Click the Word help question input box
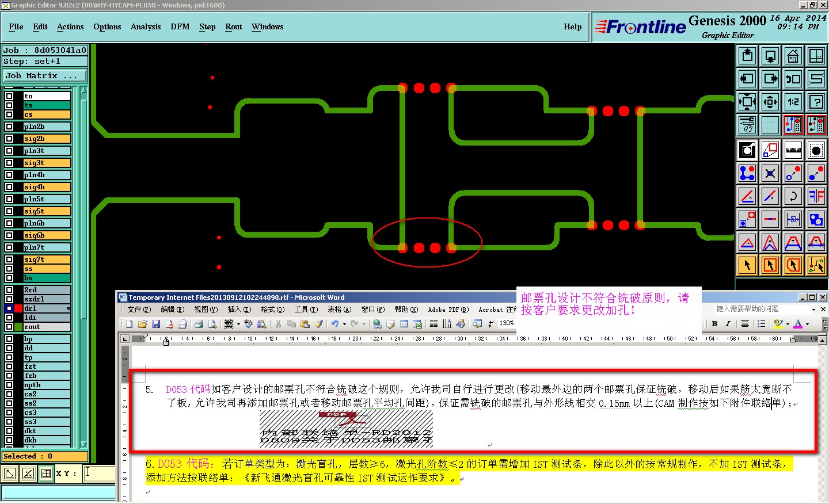829x504 pixels. [763, 309]
